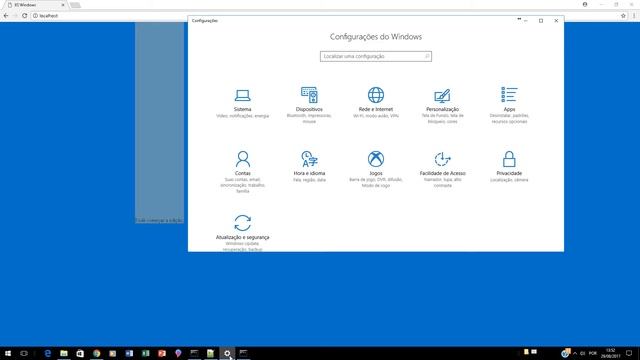Open Task View on the taskbar

point(24,353)
